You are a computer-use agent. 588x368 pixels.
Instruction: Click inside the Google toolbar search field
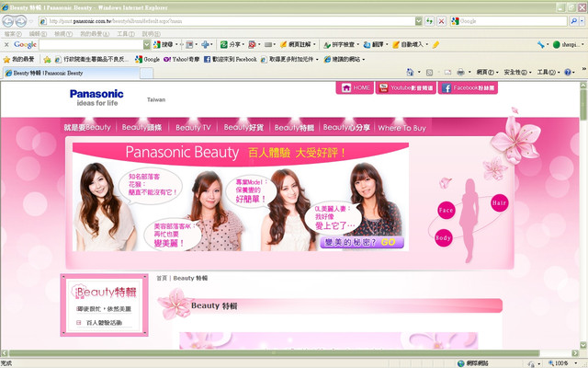91,44
